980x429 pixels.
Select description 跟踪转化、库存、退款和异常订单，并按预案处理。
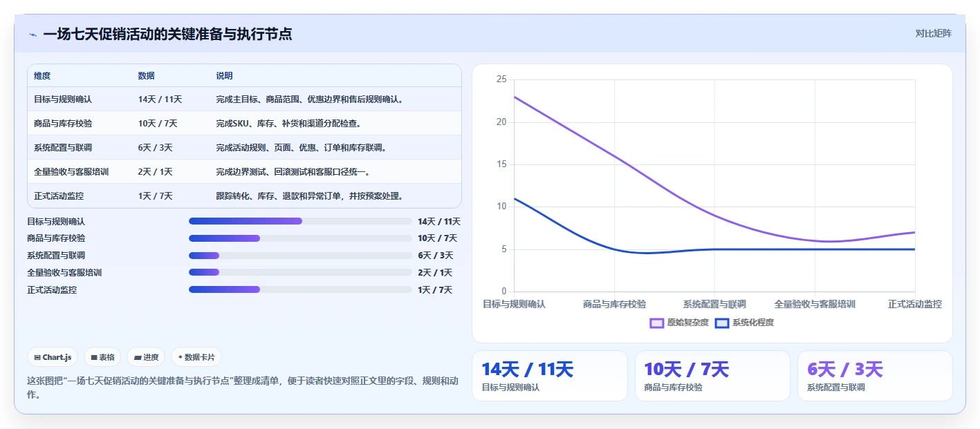[x=309, y=196]
